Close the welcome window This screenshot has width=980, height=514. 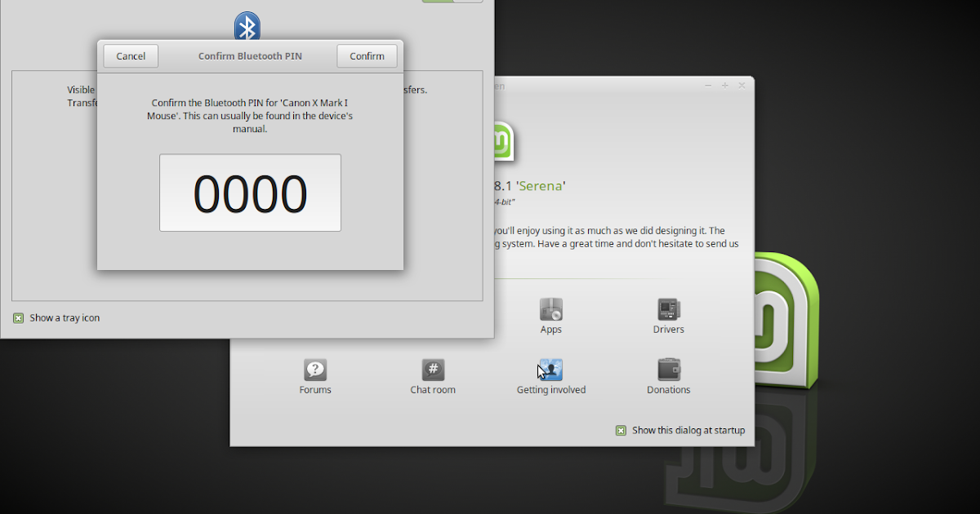click(x=742, y=85)
